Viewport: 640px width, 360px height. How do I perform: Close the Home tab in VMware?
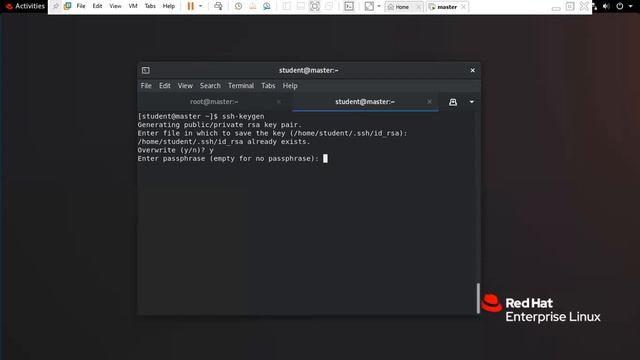tap(418, 7)
